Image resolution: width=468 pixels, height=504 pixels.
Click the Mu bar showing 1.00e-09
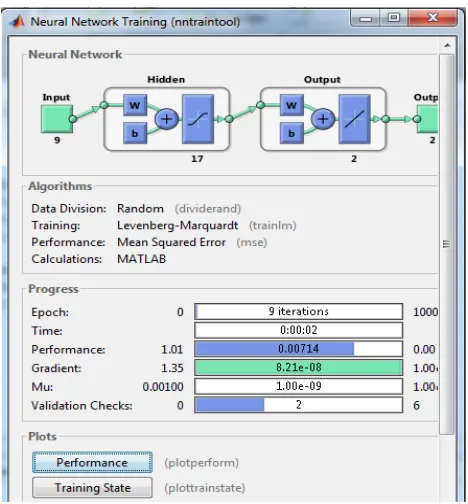[299, 386]
